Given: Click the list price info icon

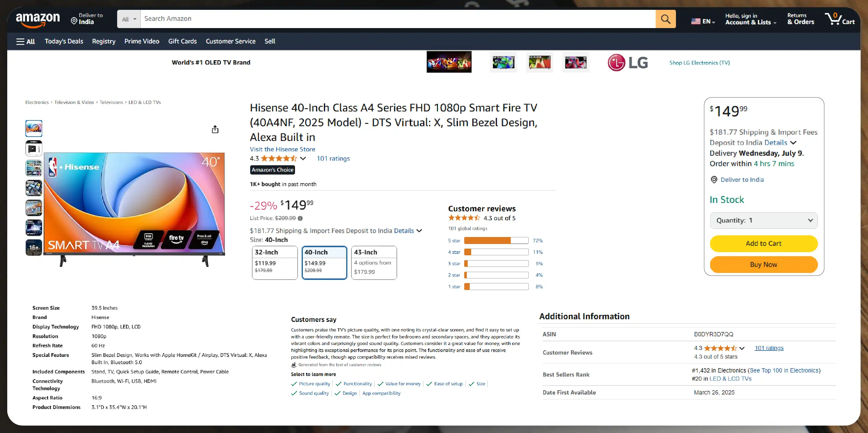Looking at the screenshot, I should click(x=300, y=218).
